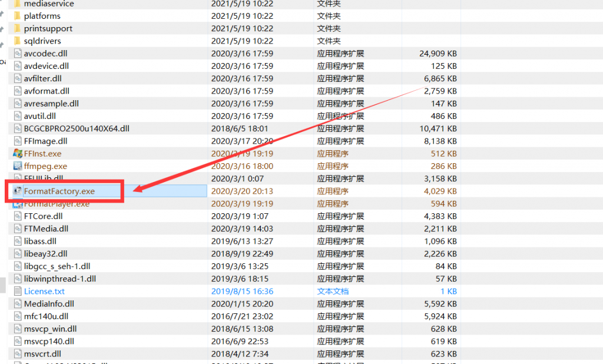The image size is (603, 364).
Task: Click the FormatFactory.exe application icon
Action: click(x=17, y=191)
